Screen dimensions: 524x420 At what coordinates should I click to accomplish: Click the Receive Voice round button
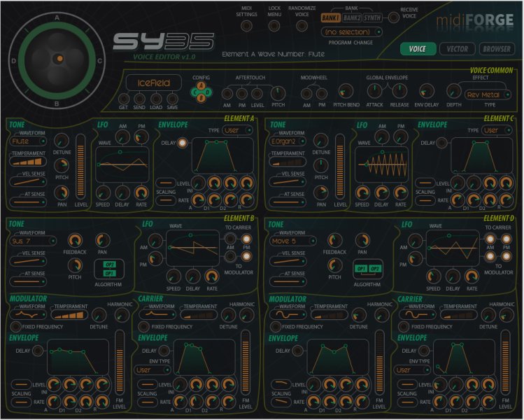pyautogui.click(x=393, y=17)
